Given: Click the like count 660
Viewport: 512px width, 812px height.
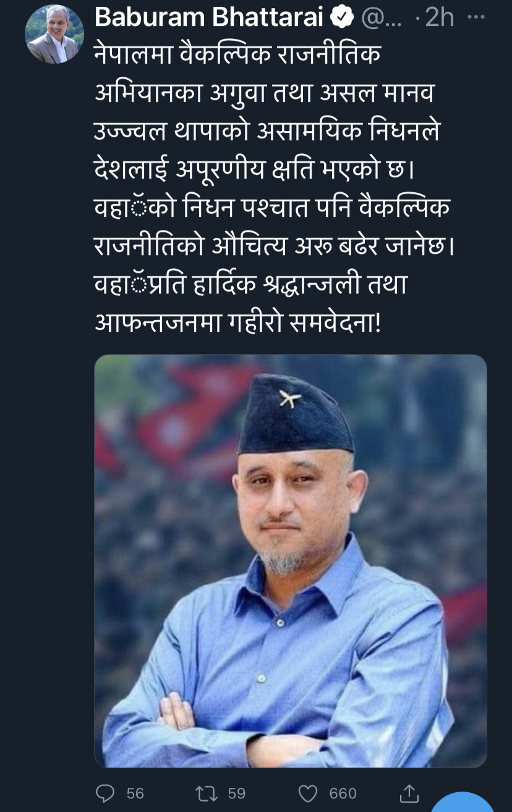Looking at the screenshot, I should click(343, 793).
